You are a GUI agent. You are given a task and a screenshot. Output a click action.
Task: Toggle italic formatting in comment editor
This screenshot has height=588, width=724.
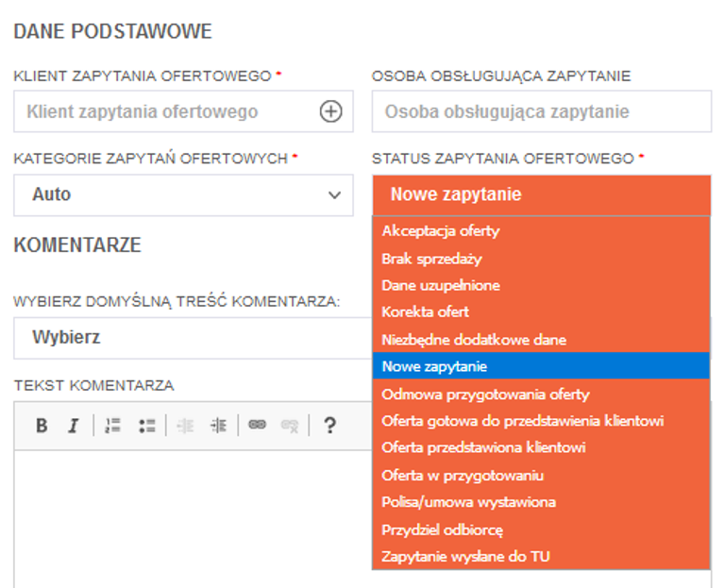pos(73,426)
